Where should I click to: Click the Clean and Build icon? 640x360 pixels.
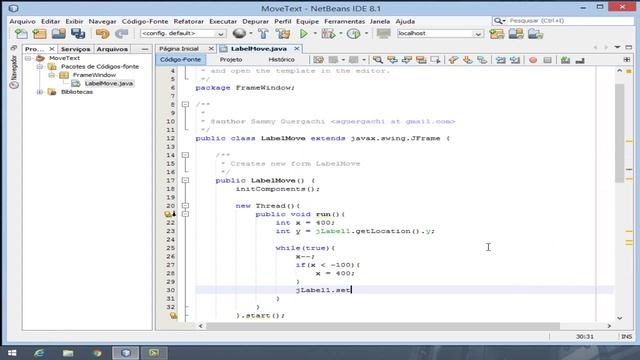pyautogui.click(x=282, y=33)
